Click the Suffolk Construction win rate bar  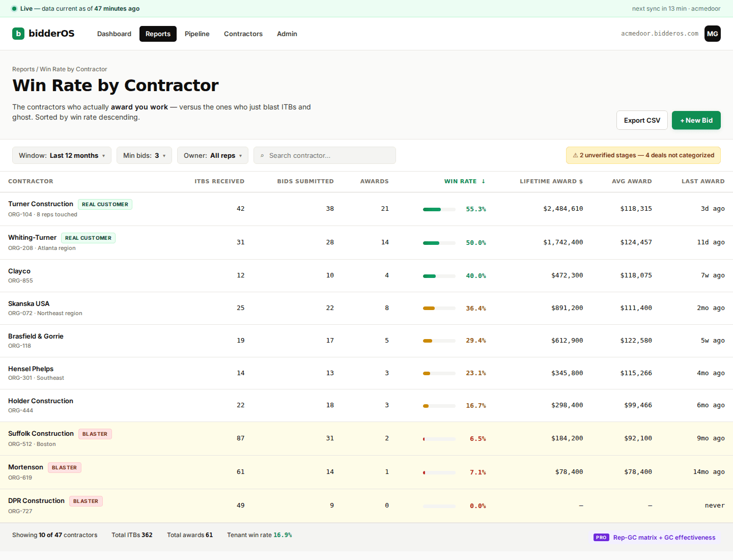coord(439,439)
